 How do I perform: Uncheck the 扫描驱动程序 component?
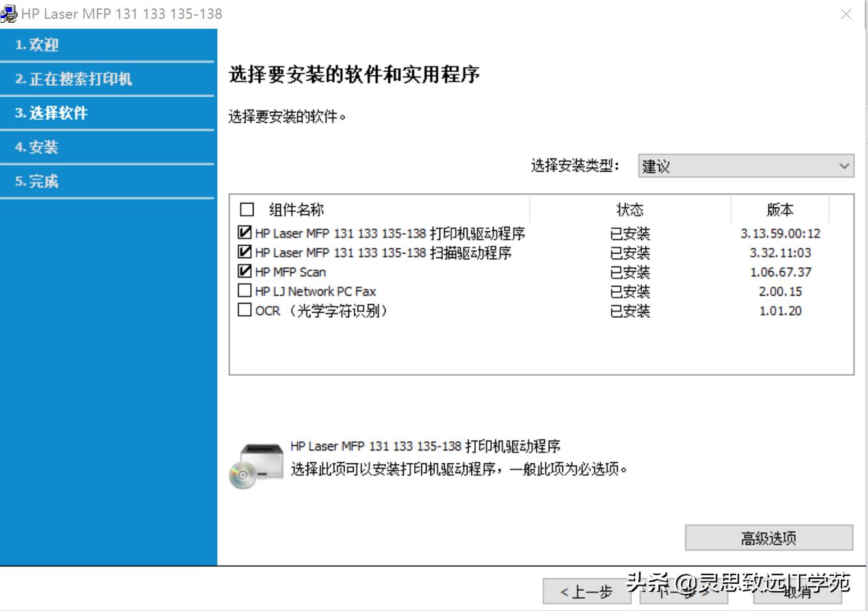tap(244, 252)
